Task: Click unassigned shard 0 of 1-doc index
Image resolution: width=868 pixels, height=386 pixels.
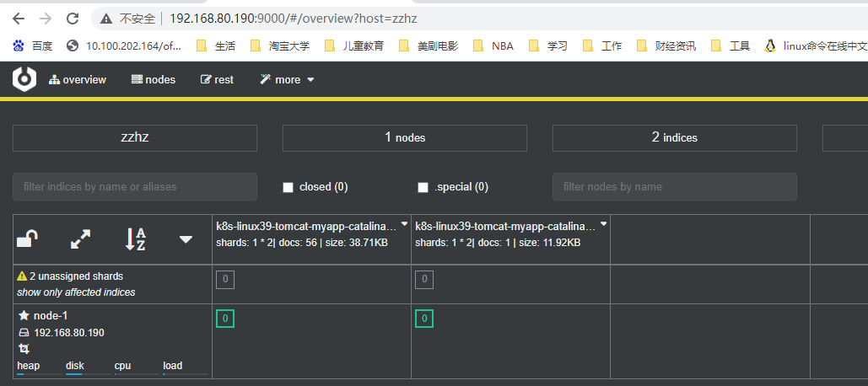Action: (424, 279)
